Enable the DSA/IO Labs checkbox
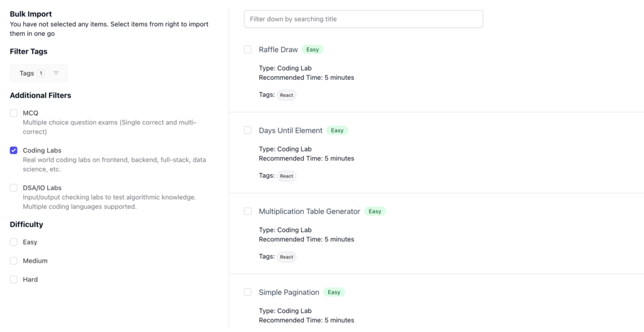Viewport: 644px width, 332px height. coord(14,188)
